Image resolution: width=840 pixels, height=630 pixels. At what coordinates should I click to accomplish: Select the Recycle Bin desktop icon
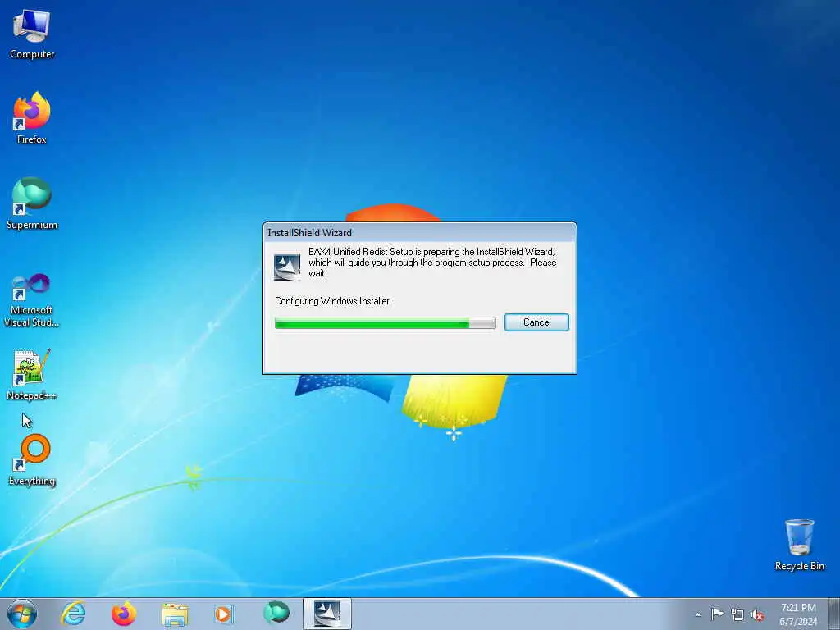click(799, 545)
